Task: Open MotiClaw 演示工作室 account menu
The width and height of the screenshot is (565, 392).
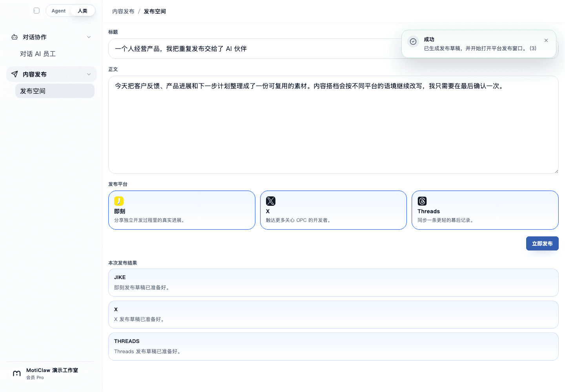Action: [51, 374]
